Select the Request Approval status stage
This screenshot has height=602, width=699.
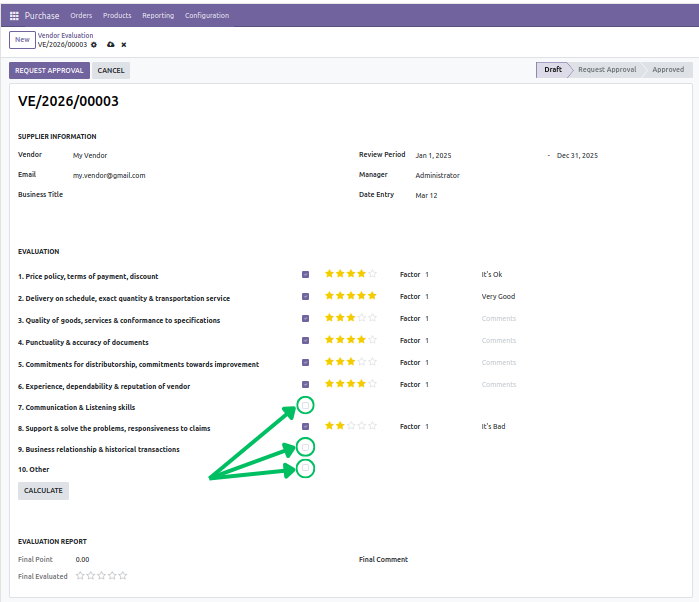click(607, 70)
